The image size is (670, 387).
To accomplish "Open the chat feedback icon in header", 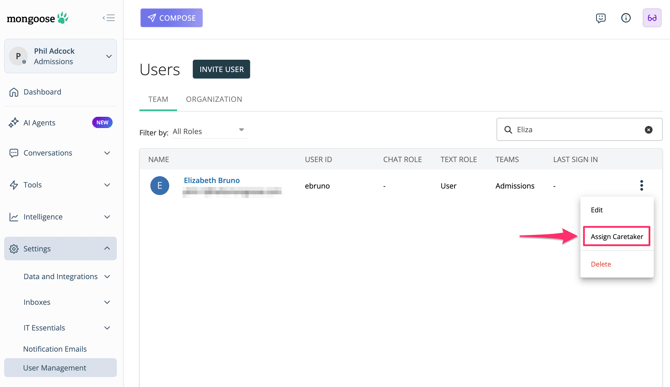I will (x=601, y=18).
